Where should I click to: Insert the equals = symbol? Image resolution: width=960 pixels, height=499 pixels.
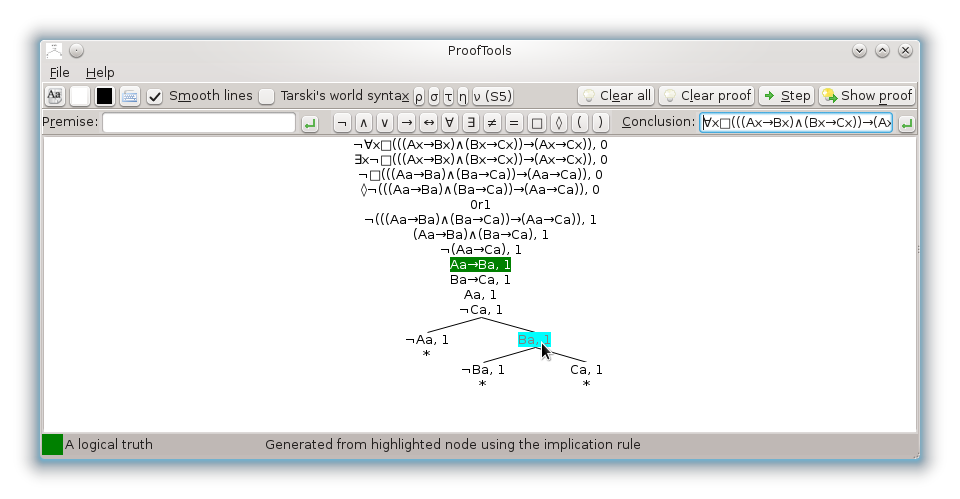(514, 123)
